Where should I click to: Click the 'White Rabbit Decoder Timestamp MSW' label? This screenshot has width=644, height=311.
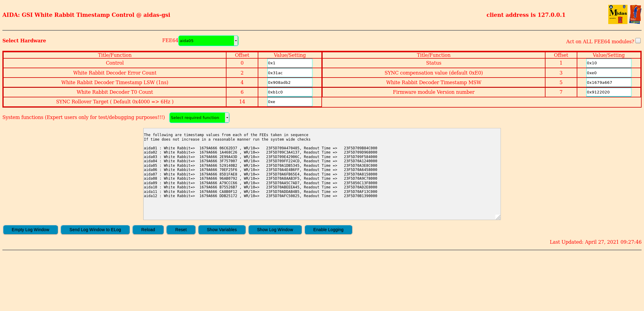coord(434,82)
